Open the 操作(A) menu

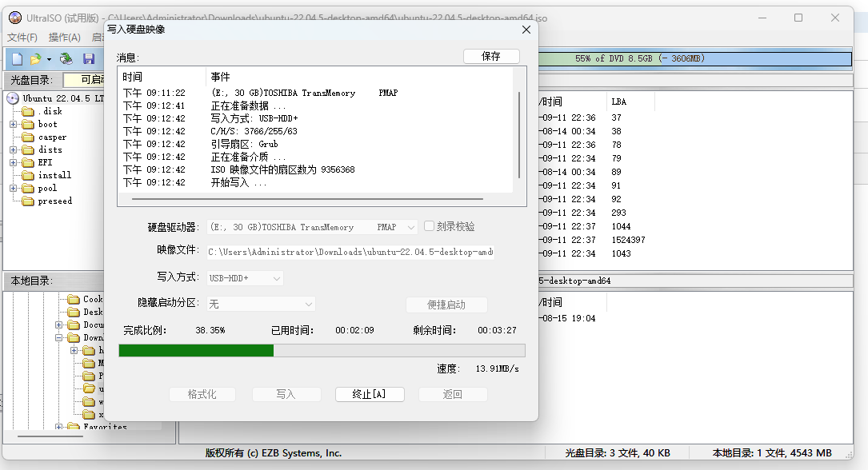coord(64,38)
